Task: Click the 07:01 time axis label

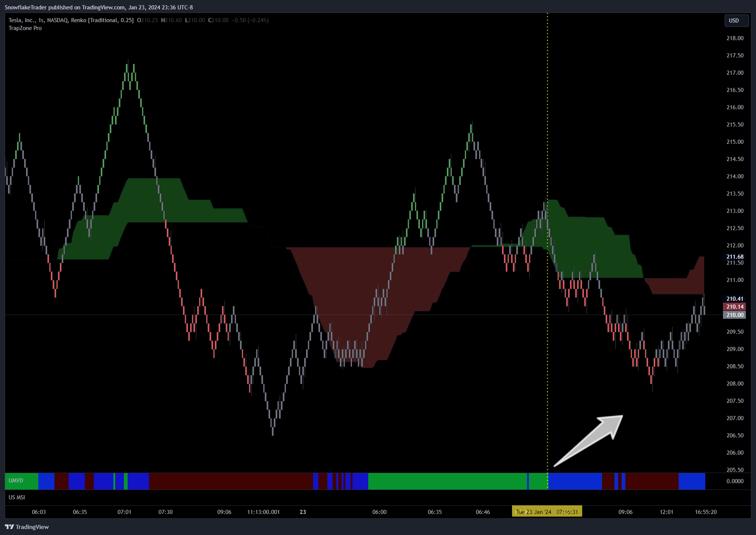Action: (x=124, y=512)
